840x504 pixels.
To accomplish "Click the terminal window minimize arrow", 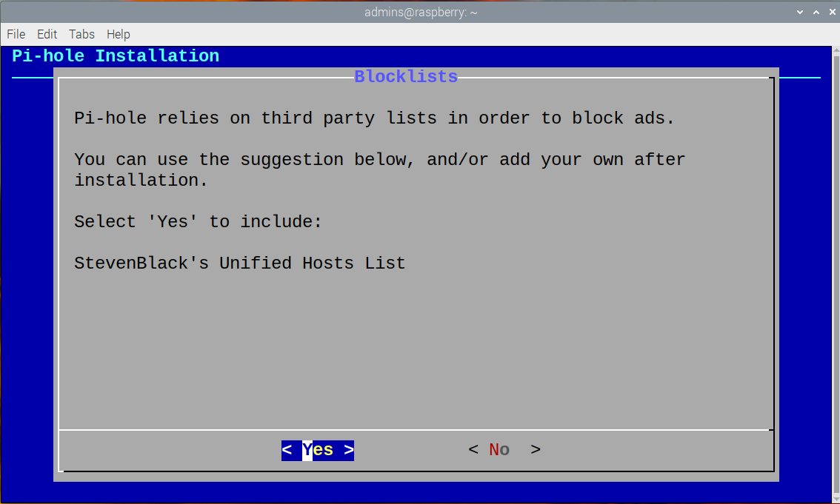I will pos(800,12).
